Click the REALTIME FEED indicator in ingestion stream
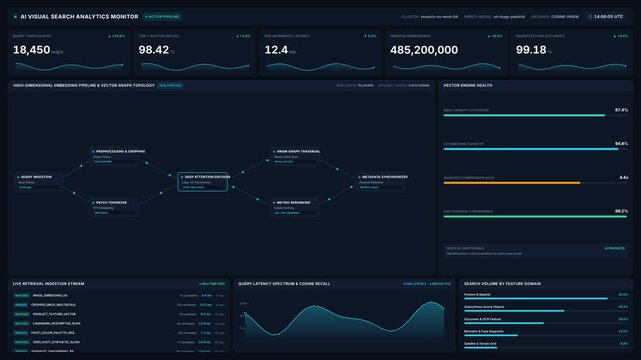Screen dimensions: 641x360 coord(212,284)
